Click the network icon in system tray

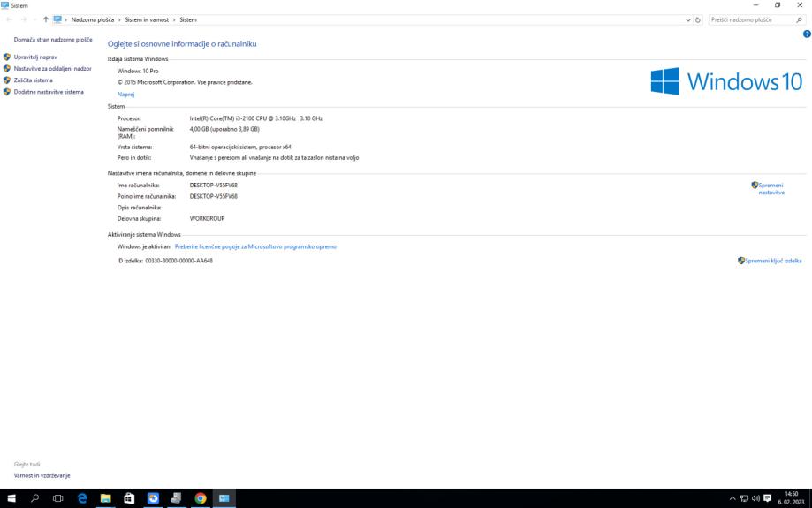(744, 498)
